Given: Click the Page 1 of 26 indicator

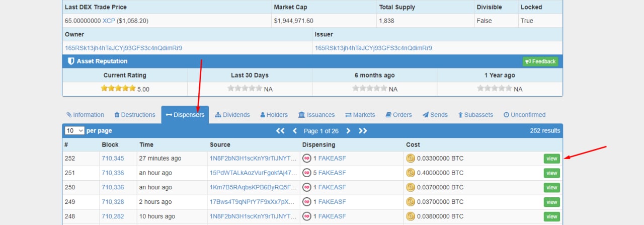Looking at the screenshot, I should click(321, 131).
